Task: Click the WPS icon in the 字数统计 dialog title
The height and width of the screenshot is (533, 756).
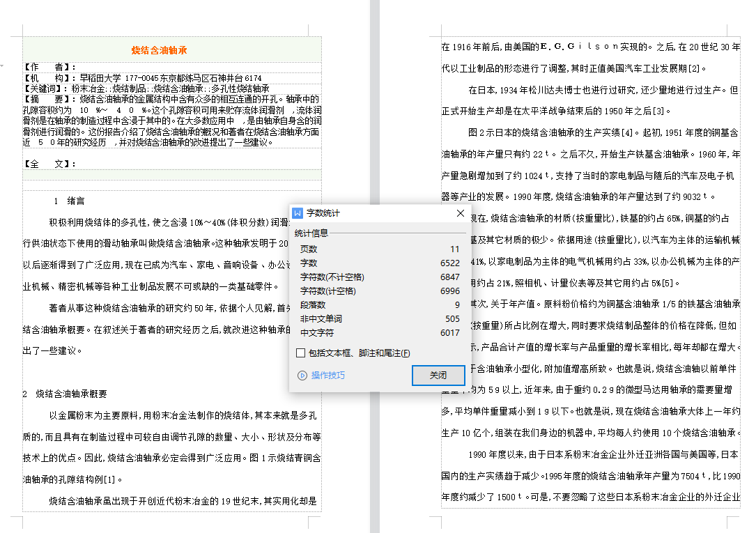Action: click(x=298, y=213)
